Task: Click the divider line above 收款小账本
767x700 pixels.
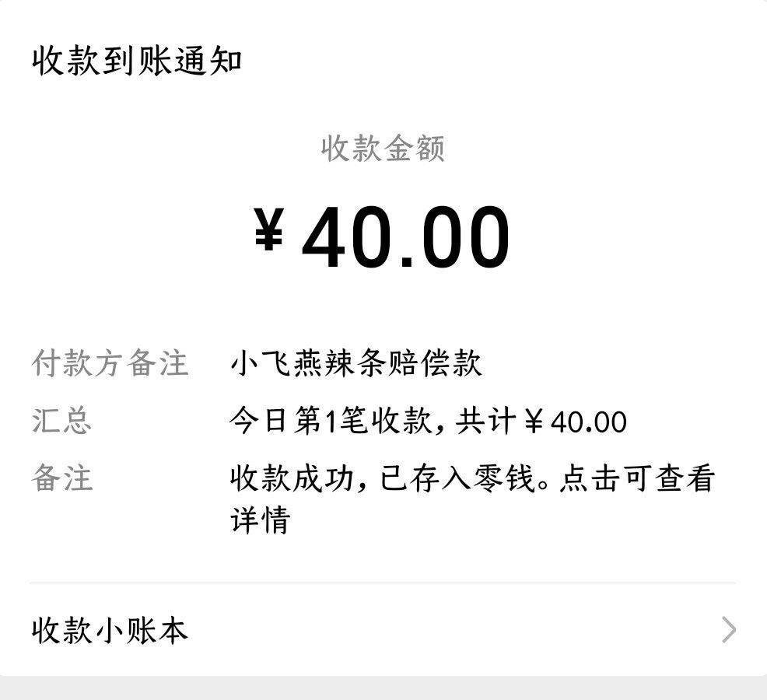Action: pyautogui.click(x=383, y=583)
